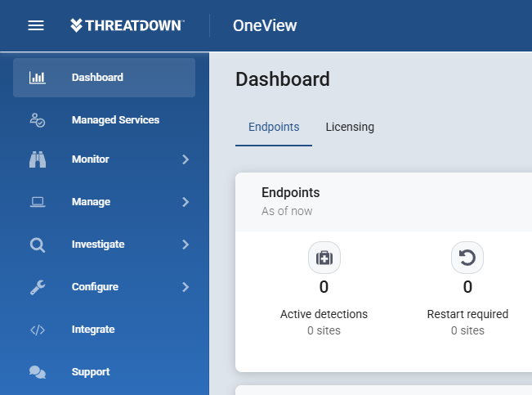
Task: Expand the Monitor submenu chevron
Action: click(x=186, y=159)
